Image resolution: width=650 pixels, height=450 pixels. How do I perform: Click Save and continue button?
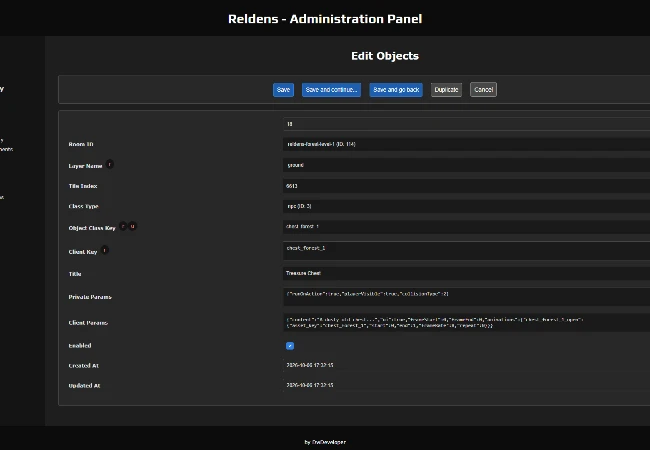pyautogui.click(x=331, y=90)
